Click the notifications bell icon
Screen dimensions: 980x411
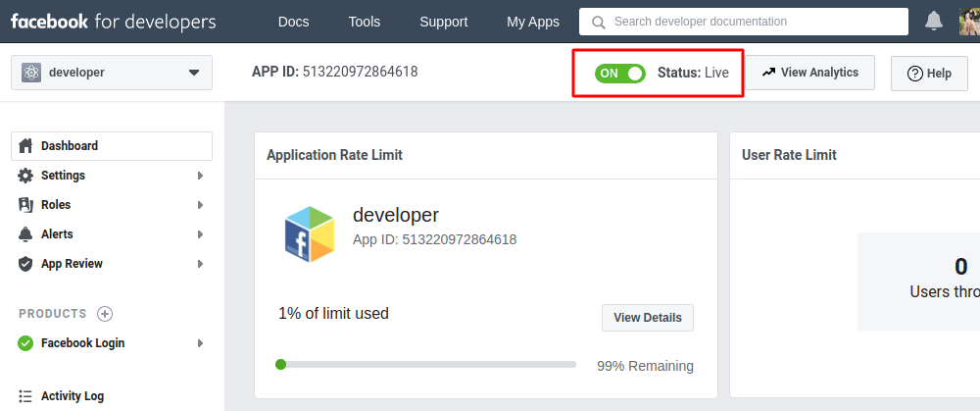pyautogui.click(x=934, y=21)
